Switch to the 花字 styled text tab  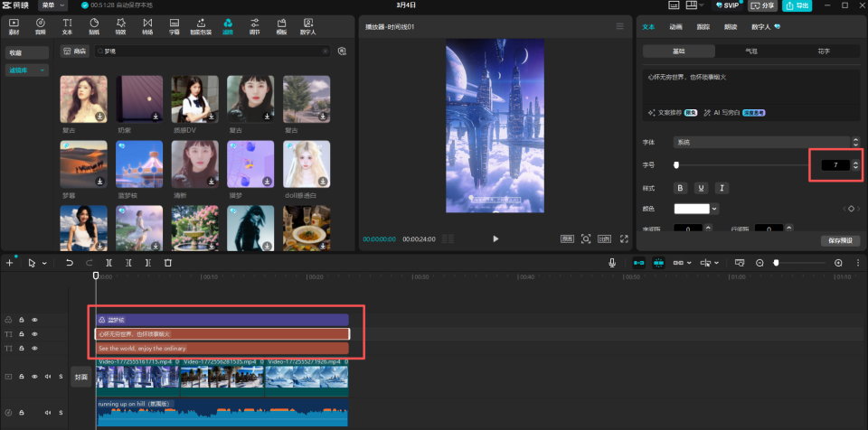point(824,51)
